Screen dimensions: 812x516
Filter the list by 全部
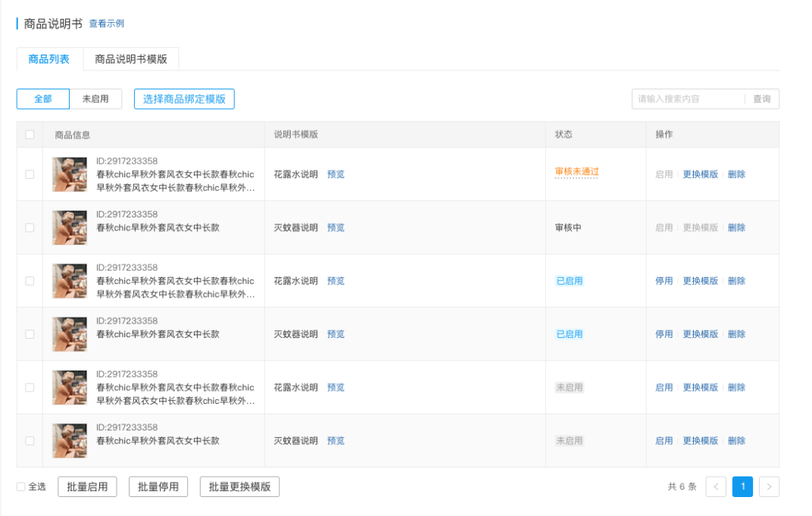tap(43, 99)
